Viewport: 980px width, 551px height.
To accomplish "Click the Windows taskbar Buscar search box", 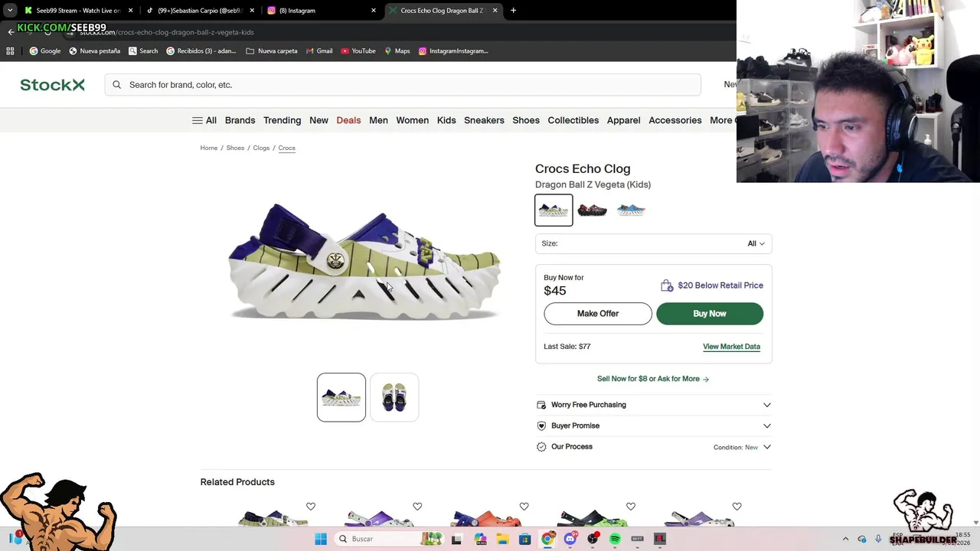I will (x=389, y=539).
